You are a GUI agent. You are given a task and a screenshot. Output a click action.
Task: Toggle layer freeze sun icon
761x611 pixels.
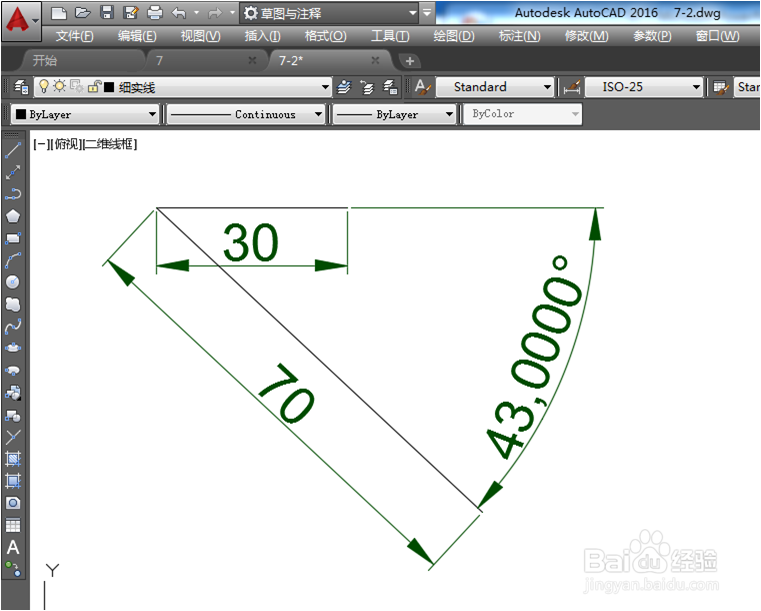click(x=59, y=86)
